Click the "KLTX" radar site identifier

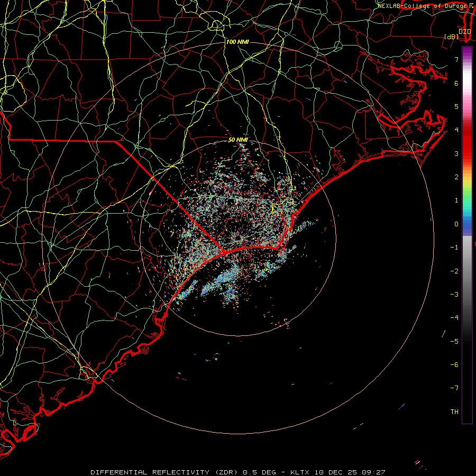(300, 472)
